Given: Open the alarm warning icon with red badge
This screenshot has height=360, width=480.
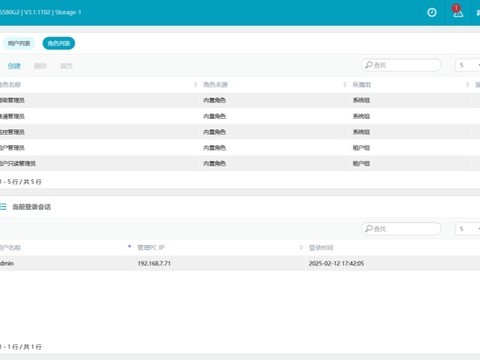Looking at the screenshot, I should click(458, 11).
